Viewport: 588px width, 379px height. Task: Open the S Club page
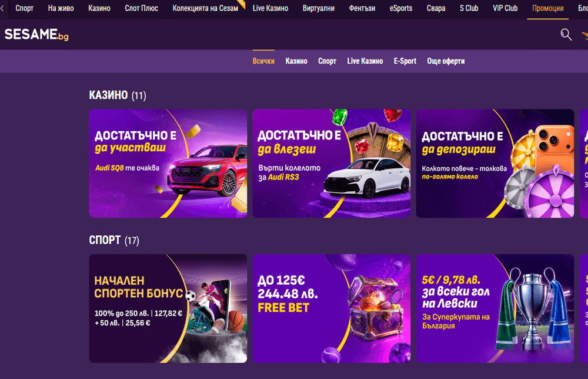469,8
